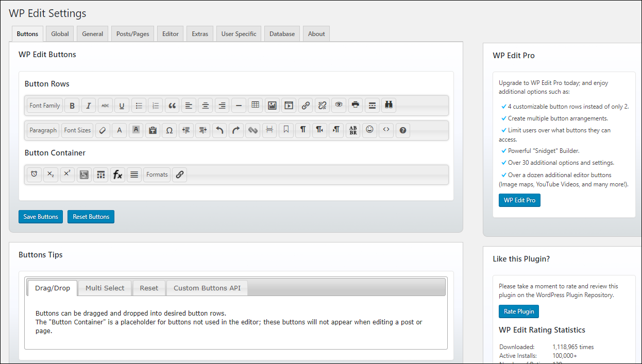This screenshot has width=642, height=364.
Task: Open the Custom Buttons API tips tab
Action: point(207,288)
